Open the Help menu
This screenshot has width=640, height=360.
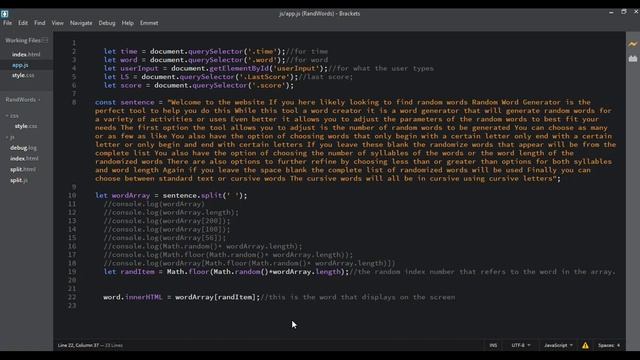tap(127, 23)
